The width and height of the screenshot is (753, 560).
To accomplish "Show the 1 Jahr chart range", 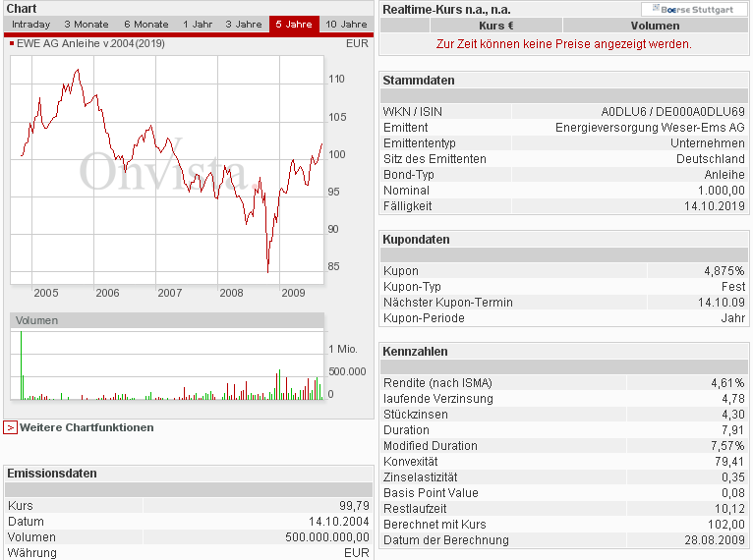I will click(x=198, y=25).
